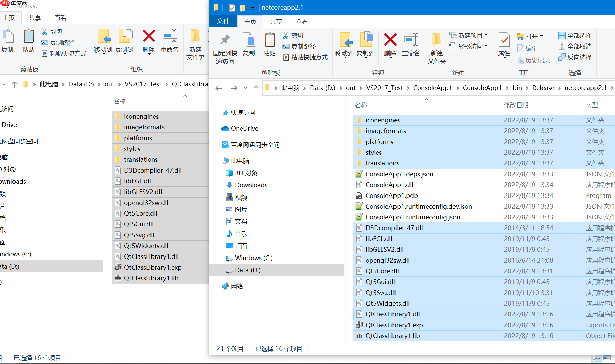Click bin in netcoreapp2.1 address bar
Viewport: 615px width, 364px height.
[x=517, y=88]
